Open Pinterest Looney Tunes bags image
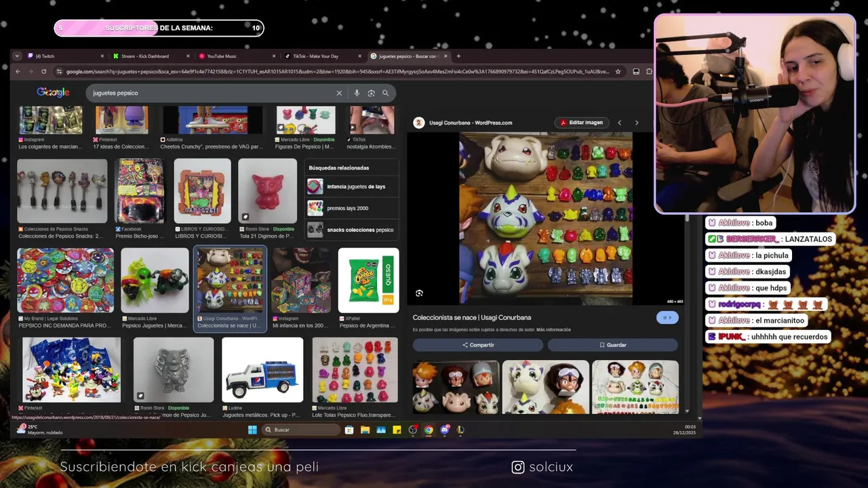The height and width of the screenshot is (488, 868). [71, 370]
